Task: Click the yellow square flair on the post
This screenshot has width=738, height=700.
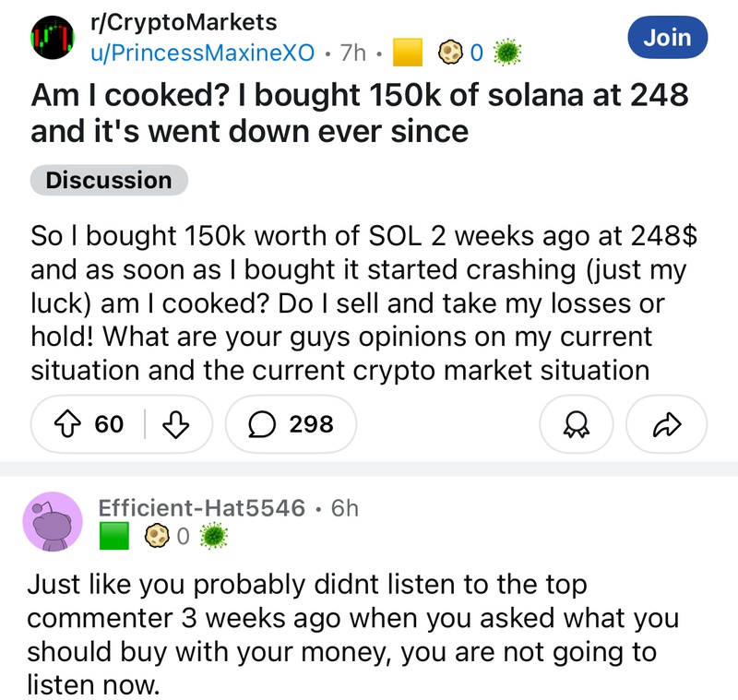Action: coord(408,53)
